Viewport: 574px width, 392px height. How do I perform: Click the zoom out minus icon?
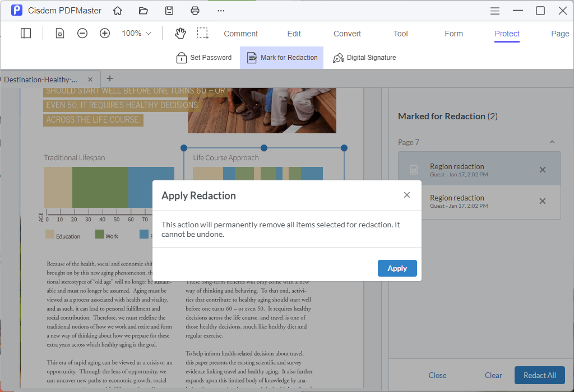(x=82, y=33)
